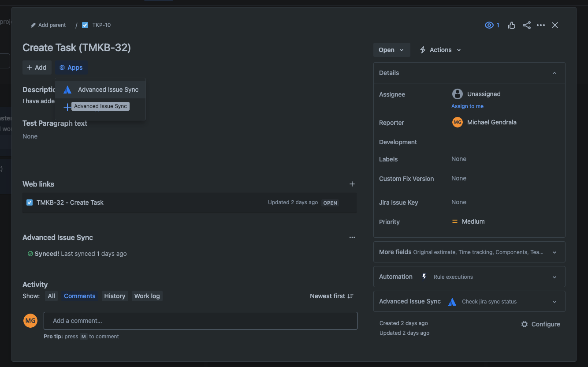Expand the Actions dropdown
The width and height of the screenshot is (588, 367).
(440, 50)
